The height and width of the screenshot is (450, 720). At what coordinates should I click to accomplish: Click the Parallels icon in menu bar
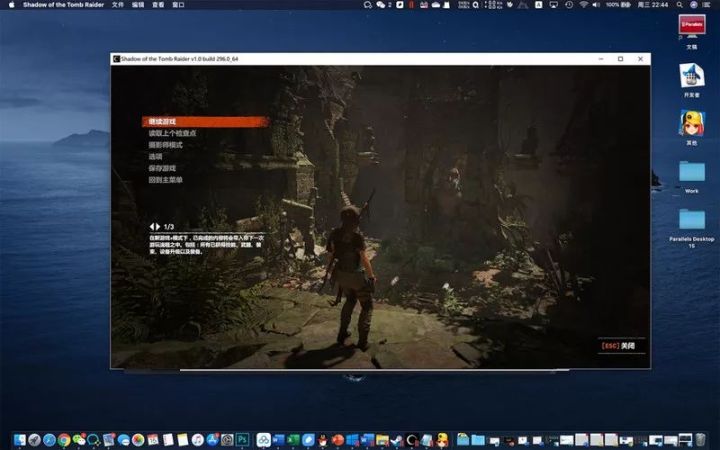412,5
